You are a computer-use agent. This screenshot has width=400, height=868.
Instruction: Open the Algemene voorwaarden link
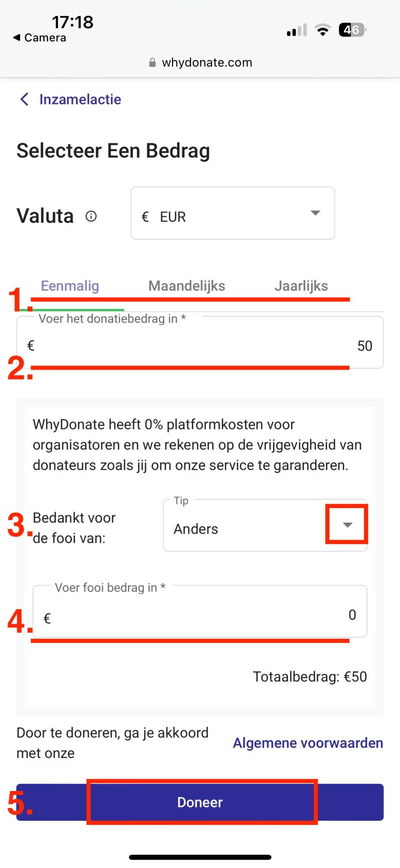coord(308,743)
